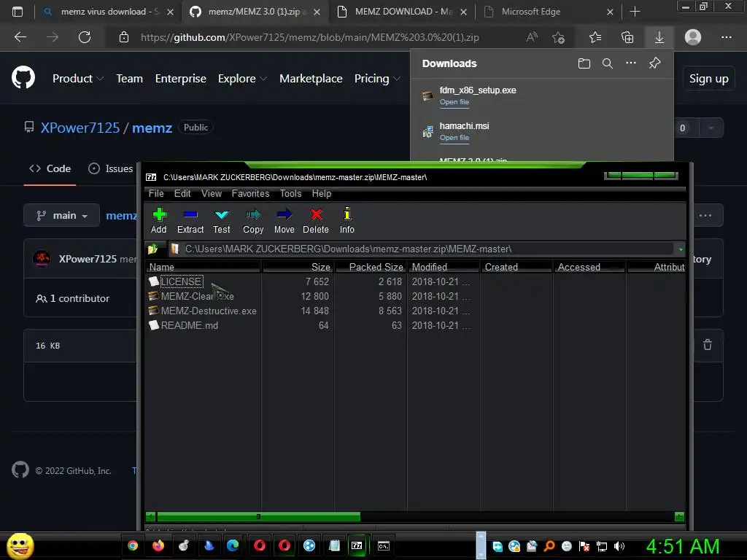Click the Delete icon in 7-Zip toolbar
Screen dimensions: 747x560
[316, 215]
